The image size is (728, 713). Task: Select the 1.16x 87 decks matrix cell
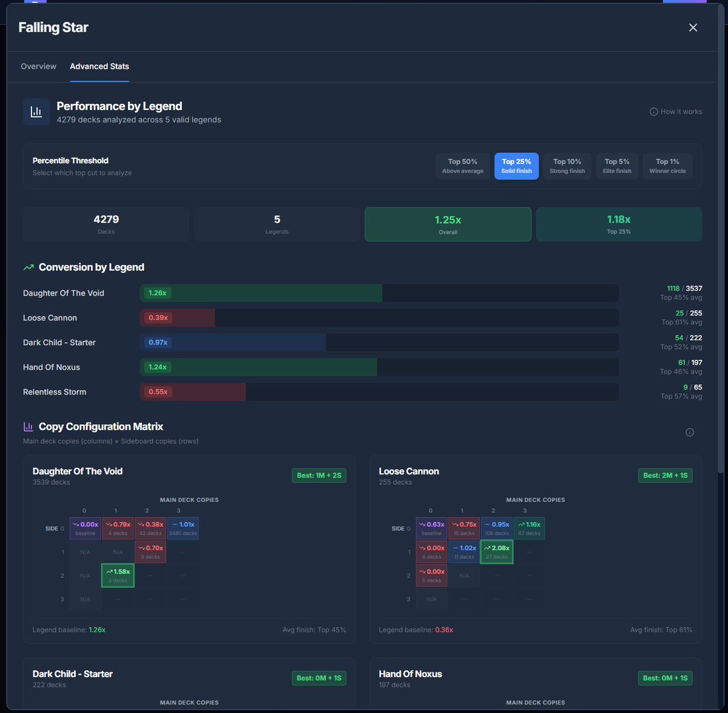click(x=529, y=528)
